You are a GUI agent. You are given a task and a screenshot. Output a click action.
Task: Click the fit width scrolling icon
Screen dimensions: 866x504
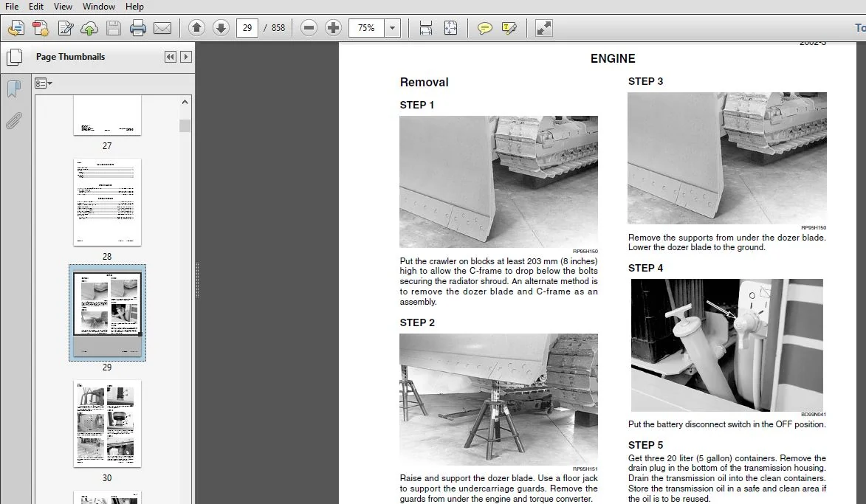tap(426, 27)
